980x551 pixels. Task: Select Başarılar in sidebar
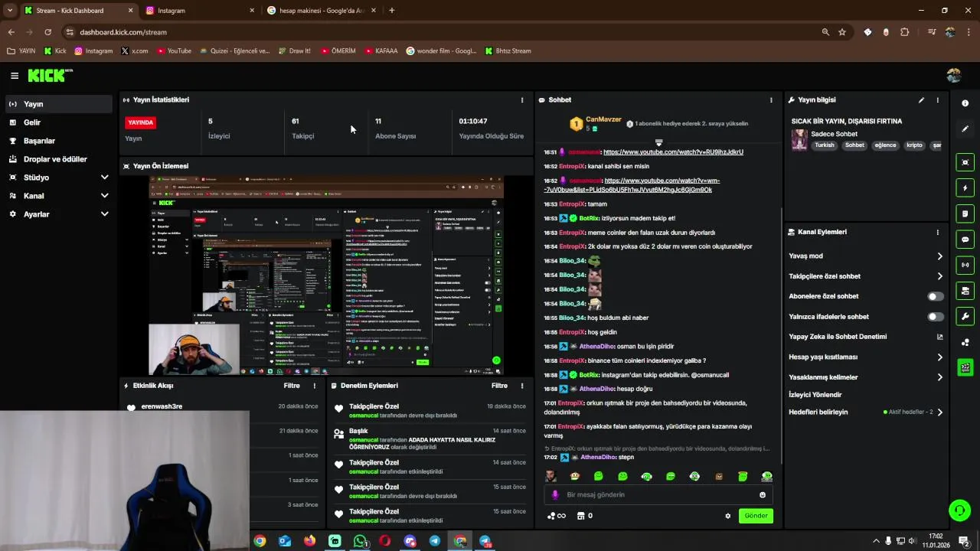tap(60, 141)
